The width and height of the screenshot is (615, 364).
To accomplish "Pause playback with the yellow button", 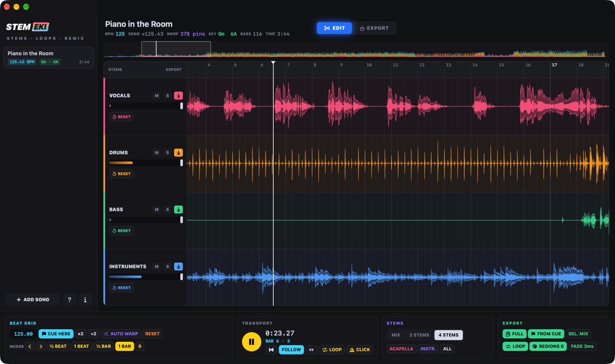I will (x=251, y=341).
